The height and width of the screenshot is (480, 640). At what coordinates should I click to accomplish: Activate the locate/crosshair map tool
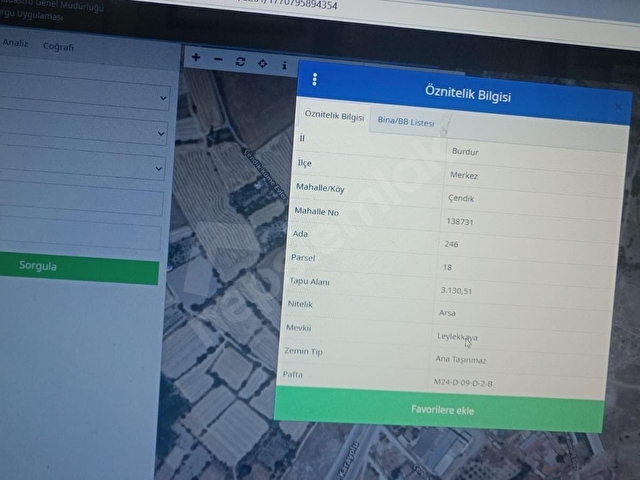pos(262,63)
